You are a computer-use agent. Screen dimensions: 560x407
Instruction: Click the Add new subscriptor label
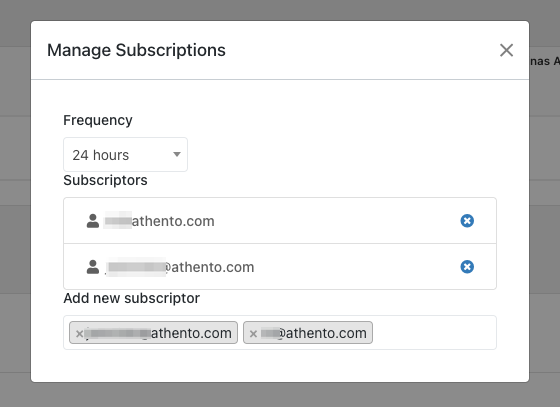[131, 298]
